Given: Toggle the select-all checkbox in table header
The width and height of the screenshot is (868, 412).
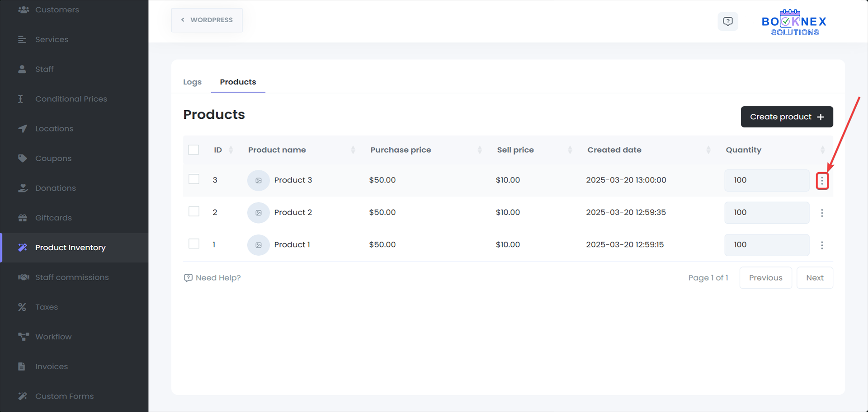Looking at the screenshot, I should [193, 150].
